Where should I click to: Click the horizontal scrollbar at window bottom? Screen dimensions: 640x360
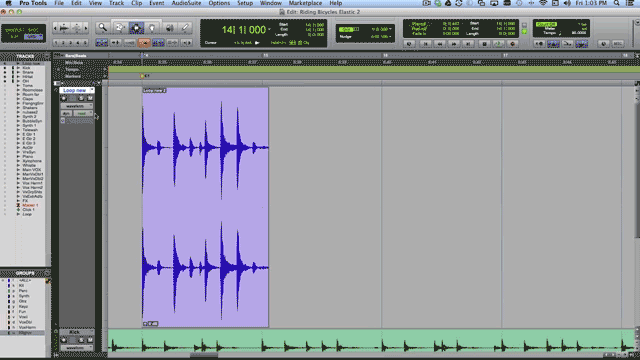[204, 356]
